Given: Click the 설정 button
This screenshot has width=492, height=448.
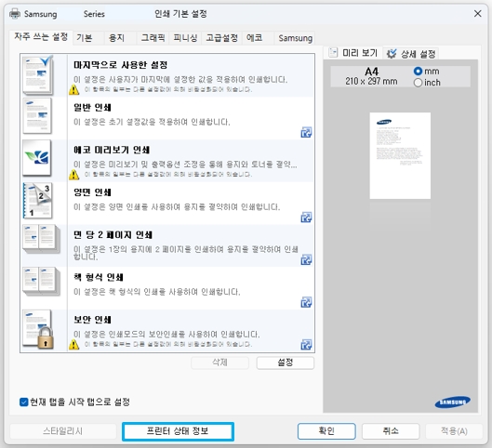Looking at the screenshot, I should coord(286,362).
